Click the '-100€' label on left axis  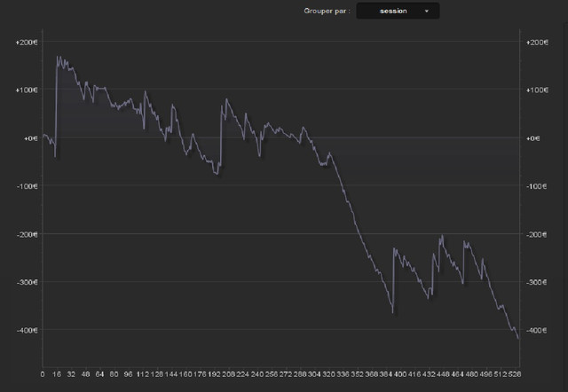point(28,186)
